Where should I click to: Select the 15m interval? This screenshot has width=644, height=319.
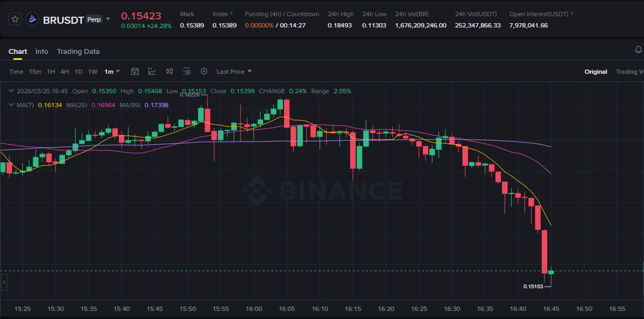pos(35,72)
